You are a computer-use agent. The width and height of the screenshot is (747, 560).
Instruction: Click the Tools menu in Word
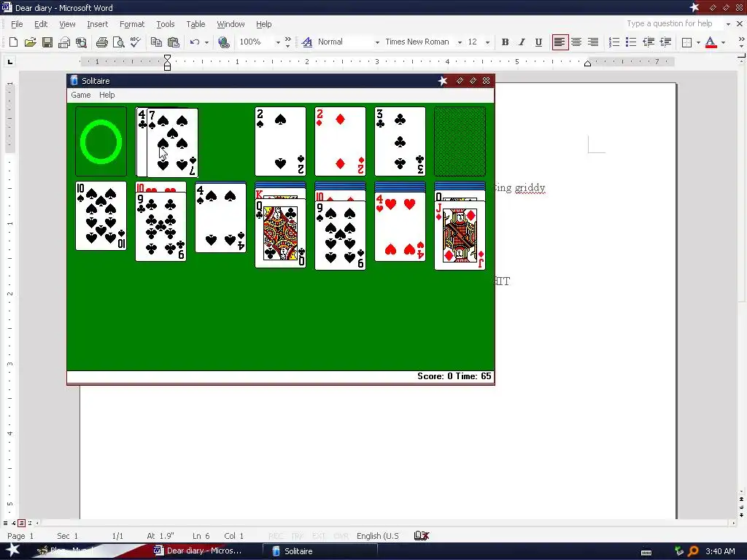(166, 24)
